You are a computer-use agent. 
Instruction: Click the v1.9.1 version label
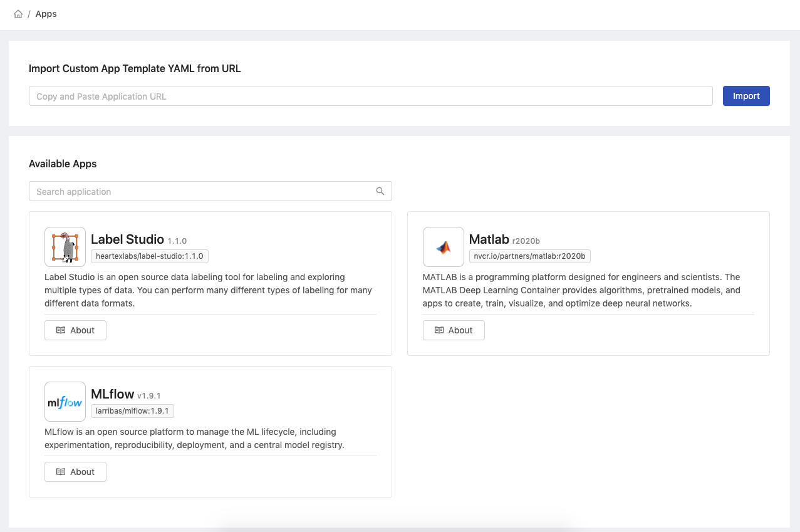[149, 395]
